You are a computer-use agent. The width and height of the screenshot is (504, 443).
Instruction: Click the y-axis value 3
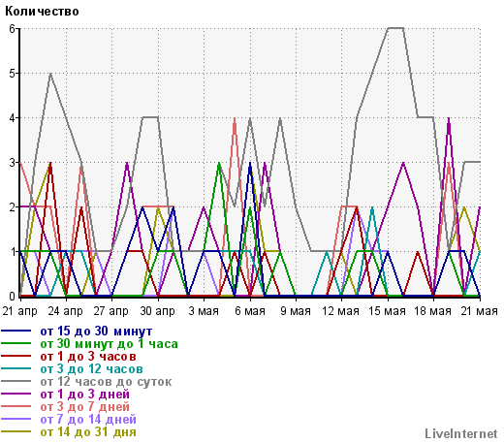[x=13, y=163]
